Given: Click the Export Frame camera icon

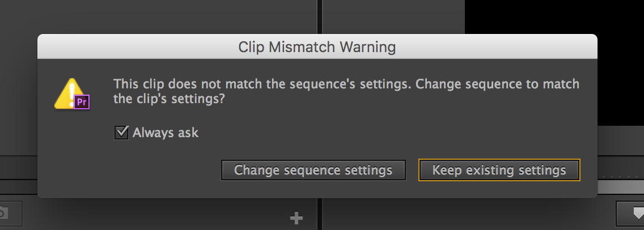Looking at the screenshot, I should (x=5, y=214).
